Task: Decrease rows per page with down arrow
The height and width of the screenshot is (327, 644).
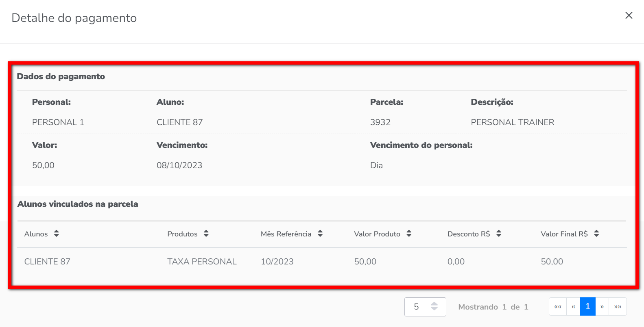Action: tap(434, 309)
